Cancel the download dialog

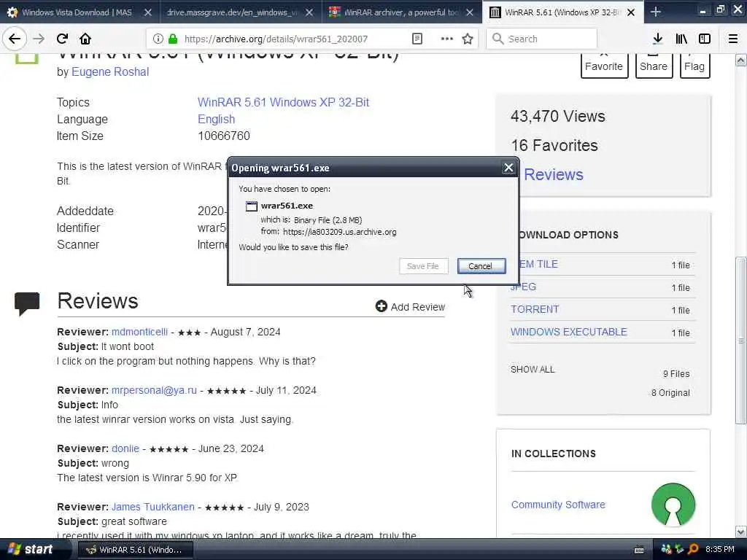point(481,266)
